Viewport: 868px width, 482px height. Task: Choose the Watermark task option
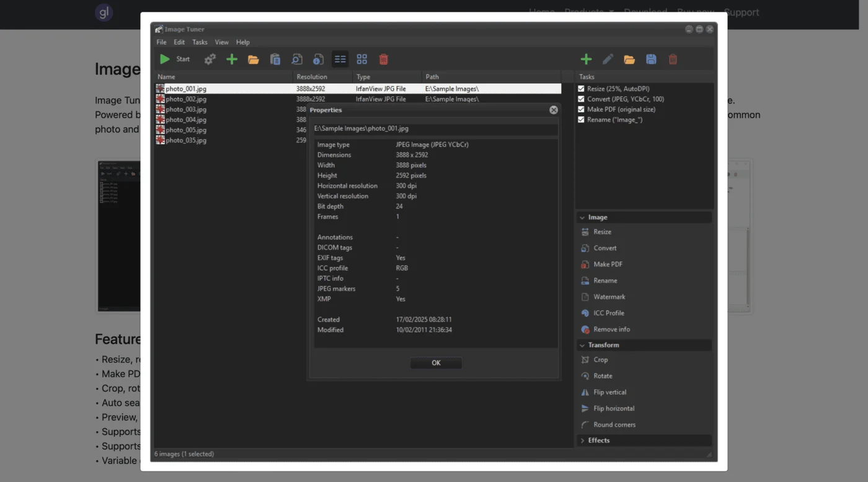click(609, 297)
